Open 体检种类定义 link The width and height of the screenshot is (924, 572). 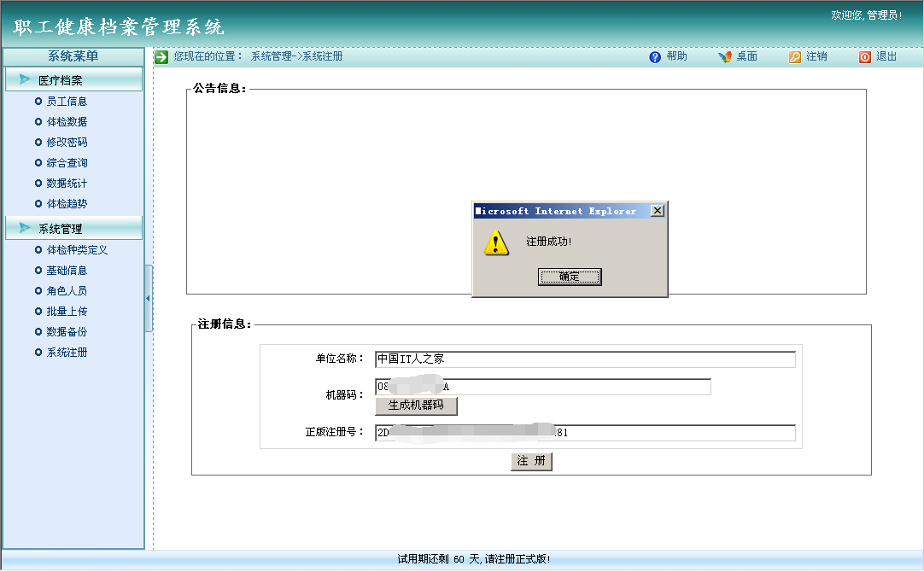[77, 250]
